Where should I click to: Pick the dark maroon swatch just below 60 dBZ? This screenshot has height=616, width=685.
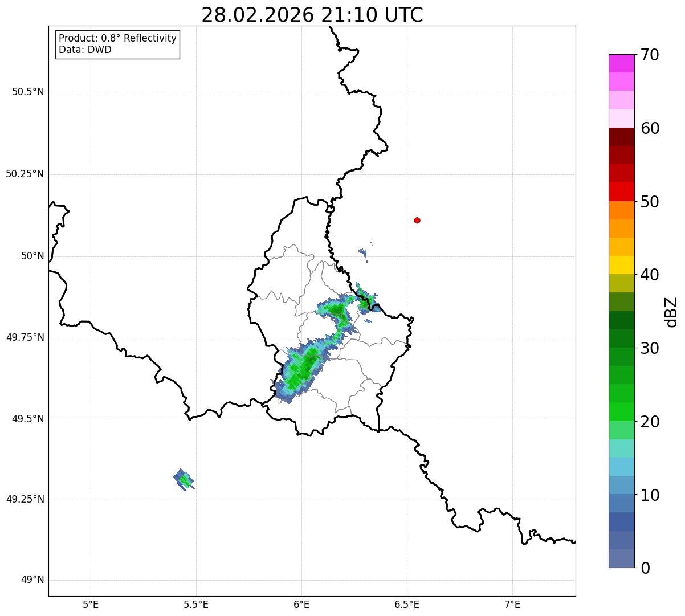621,137
